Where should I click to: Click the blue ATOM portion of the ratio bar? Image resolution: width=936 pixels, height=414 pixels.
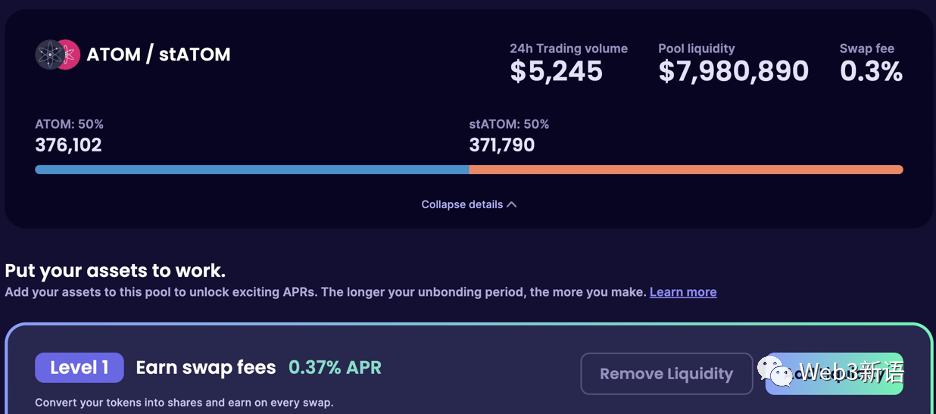tap(252, 169)
